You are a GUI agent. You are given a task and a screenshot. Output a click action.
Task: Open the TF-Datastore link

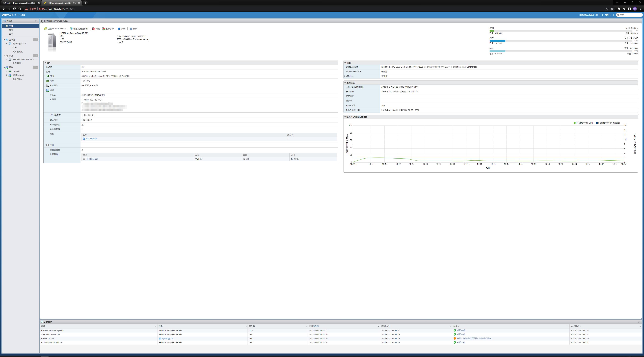coord(92,159)
